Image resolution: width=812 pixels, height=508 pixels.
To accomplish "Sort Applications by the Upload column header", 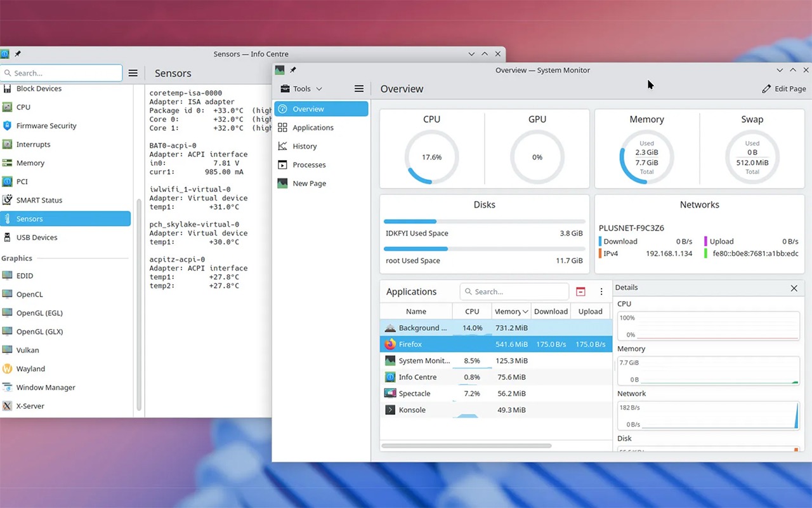I will tap(590, 312).
